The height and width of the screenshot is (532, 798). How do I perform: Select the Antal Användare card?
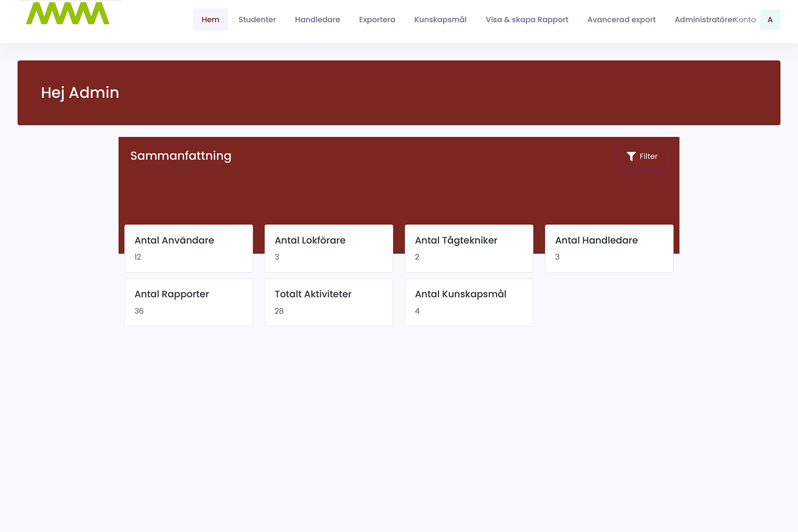pyautogui.click(x=188, y=248)
